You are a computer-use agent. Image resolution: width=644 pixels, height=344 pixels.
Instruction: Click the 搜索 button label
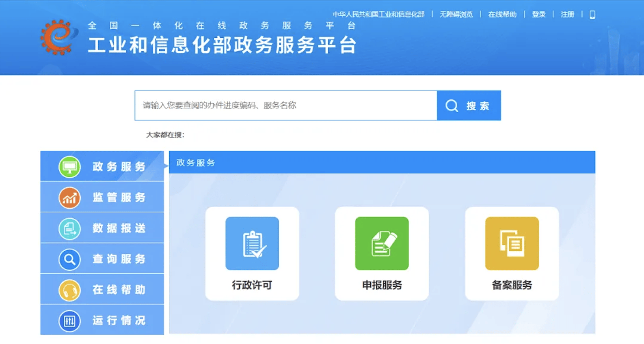[x=478, y=106]
